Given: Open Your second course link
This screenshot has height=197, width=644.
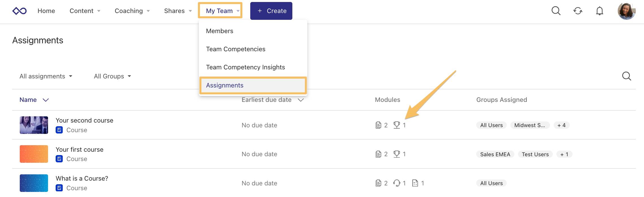Looking at the screenshot, I should (x=84, y=120).
